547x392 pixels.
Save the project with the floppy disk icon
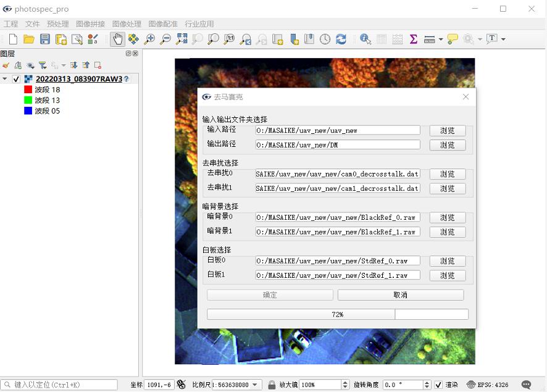45,39
